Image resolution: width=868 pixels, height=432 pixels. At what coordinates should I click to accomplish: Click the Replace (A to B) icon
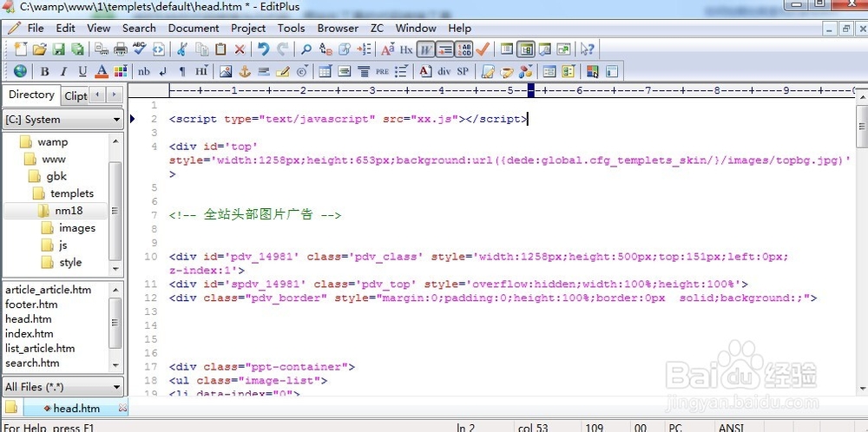pyautogui.click(x=325, y=49)
